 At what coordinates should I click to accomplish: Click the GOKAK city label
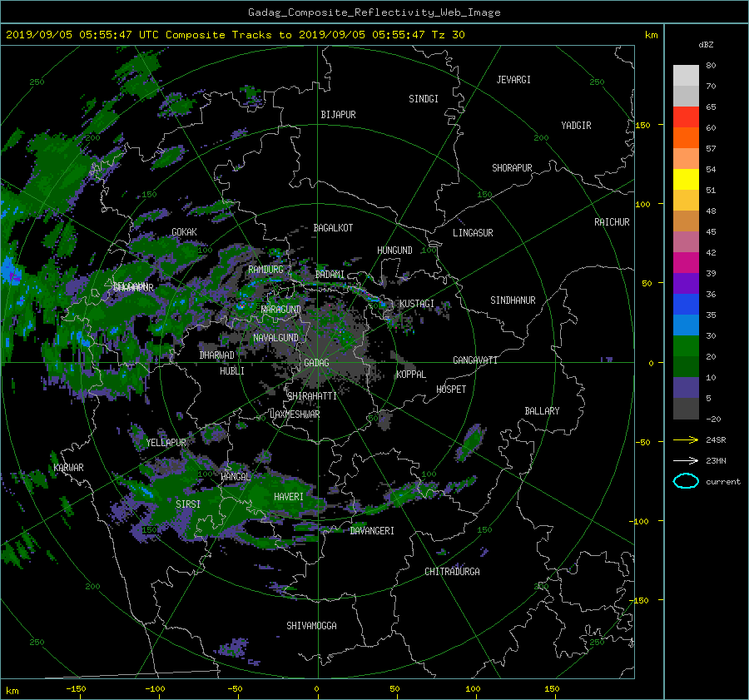(x=185, y=232)
